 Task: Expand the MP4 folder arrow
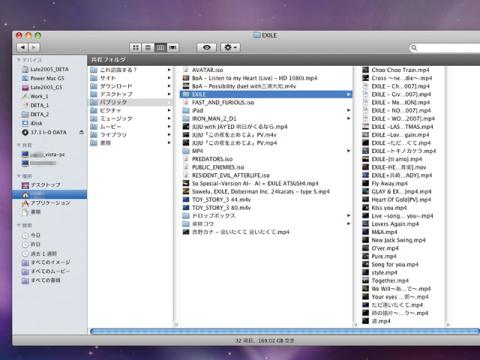point(349,151)
